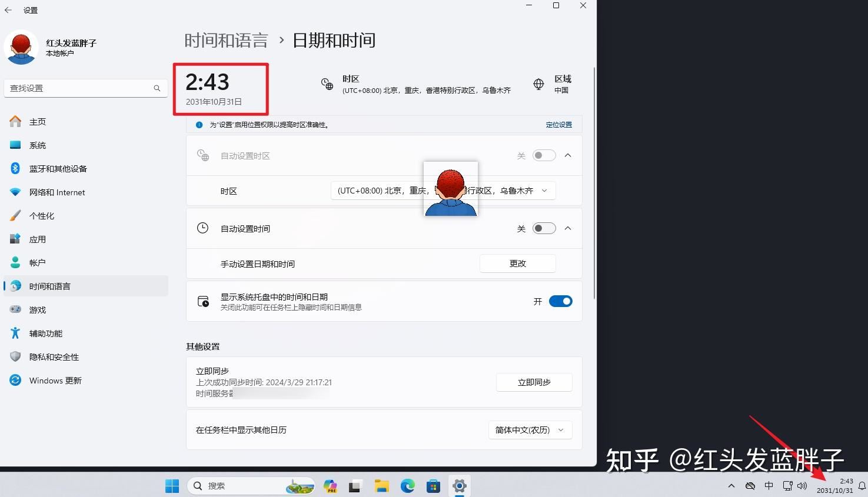Screen dimensions: 868x497
Task: Collapse the 自动设置时间 section chevron
Action: pyautogui.click(x=567, y=228)
